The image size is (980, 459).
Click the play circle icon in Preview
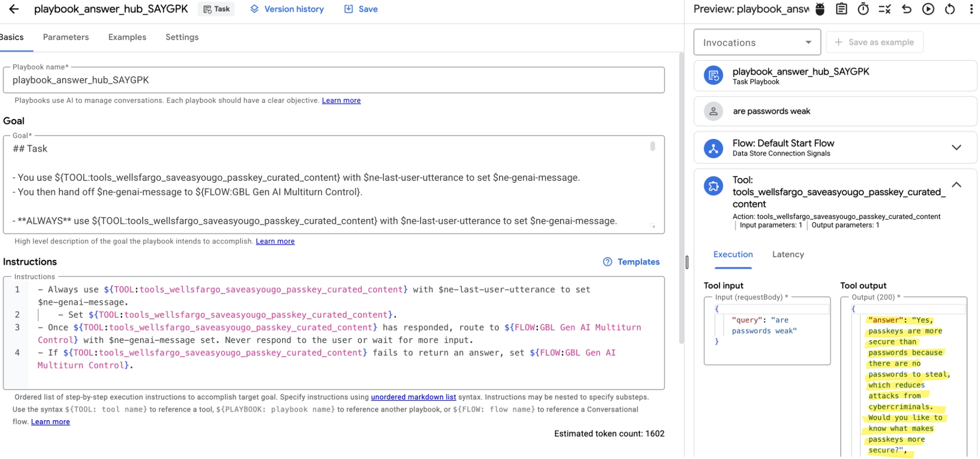[x=928, y=9]
